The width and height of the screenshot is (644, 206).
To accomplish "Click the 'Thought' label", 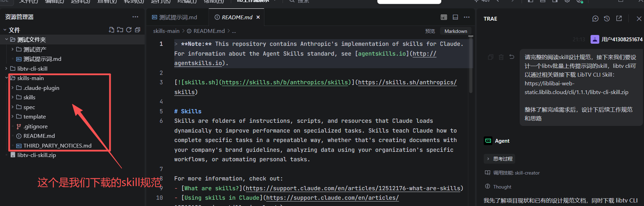I will pos(502,187).
